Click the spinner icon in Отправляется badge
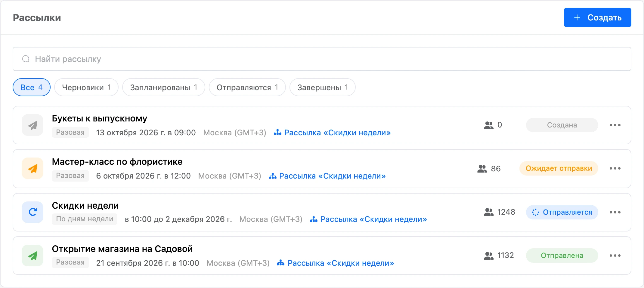The width and height of the screenshot is (644, 288). (x=535, y=212)
